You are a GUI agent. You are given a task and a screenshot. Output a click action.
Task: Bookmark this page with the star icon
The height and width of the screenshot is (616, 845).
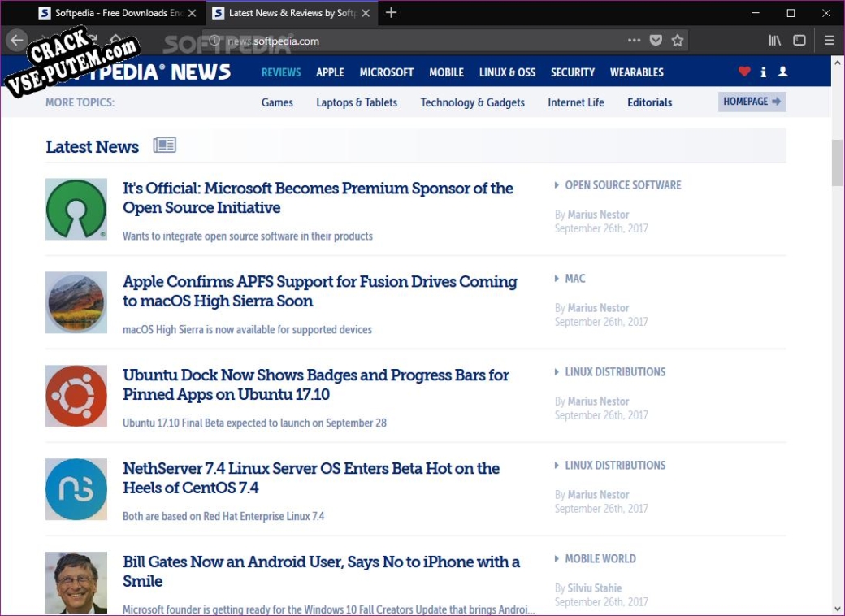(x=678, y=41)
